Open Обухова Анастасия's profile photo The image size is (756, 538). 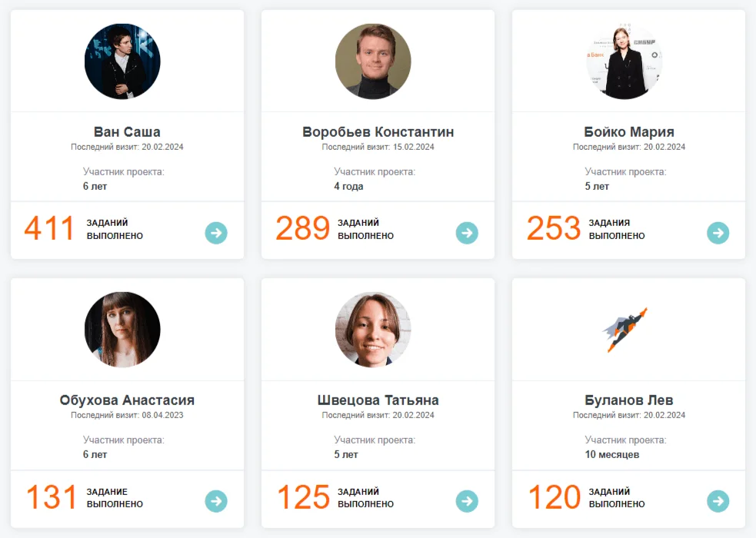122,330
